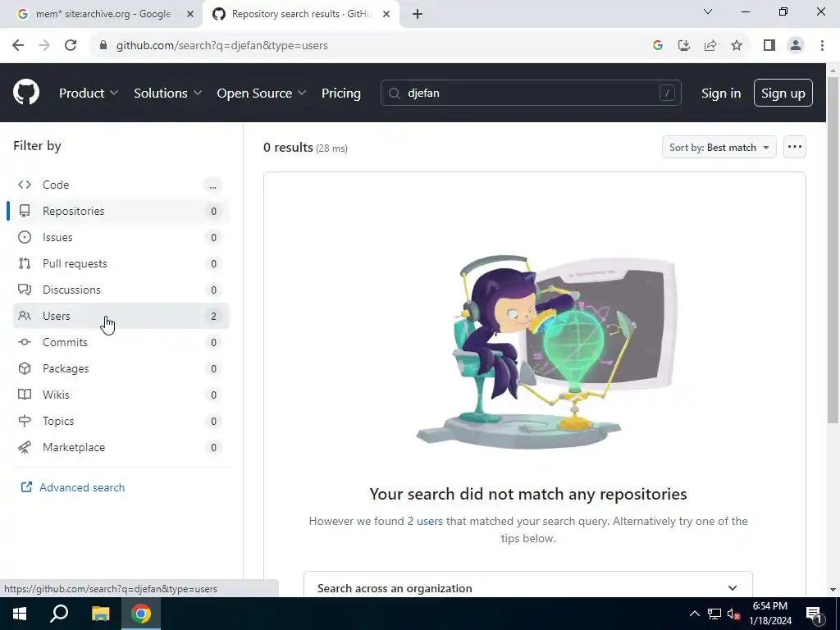Open the Product dropdown menu
The width and height of the screenshot is (840, 630).
[89, 93]
